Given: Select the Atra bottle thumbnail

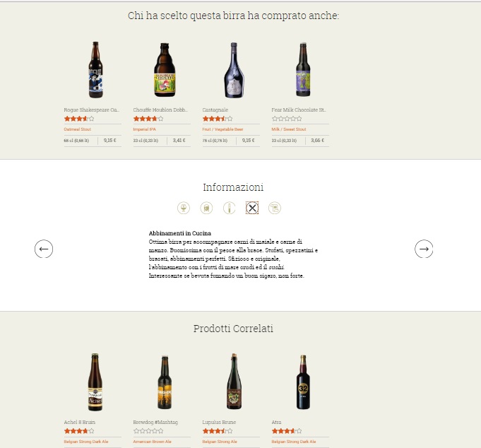Looking at the screenshot, I should [303, 382].
